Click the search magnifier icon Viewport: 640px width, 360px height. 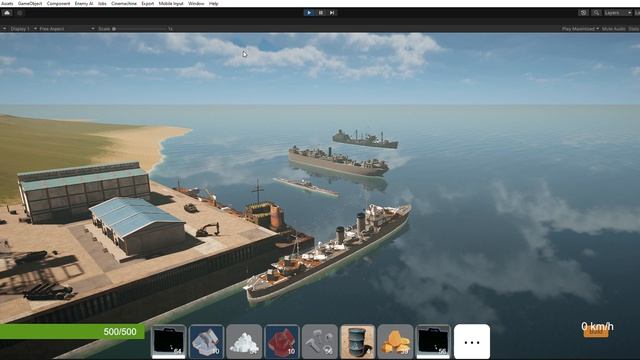(596, 13)
